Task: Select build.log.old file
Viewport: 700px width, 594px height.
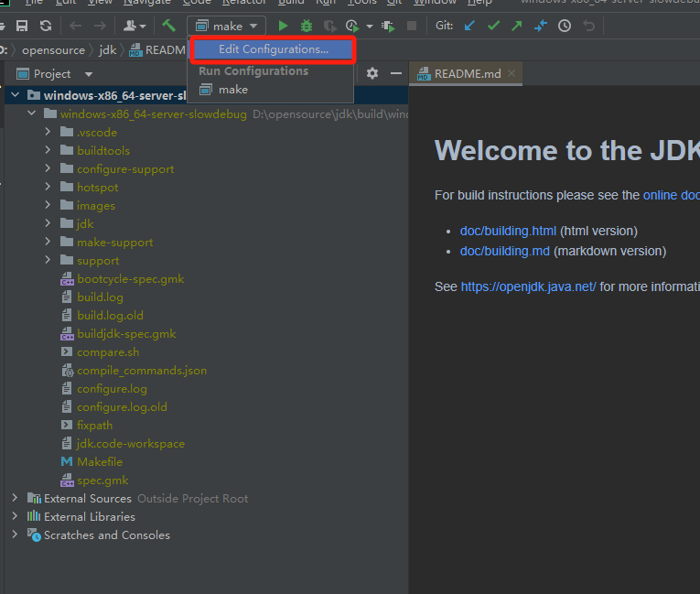Action: tap(110, 316)
